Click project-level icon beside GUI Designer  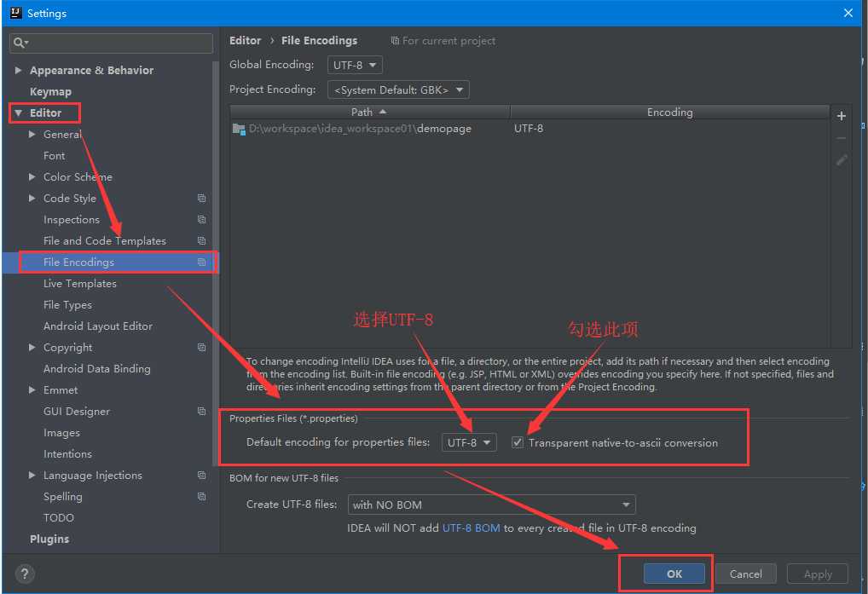point(201,411)
